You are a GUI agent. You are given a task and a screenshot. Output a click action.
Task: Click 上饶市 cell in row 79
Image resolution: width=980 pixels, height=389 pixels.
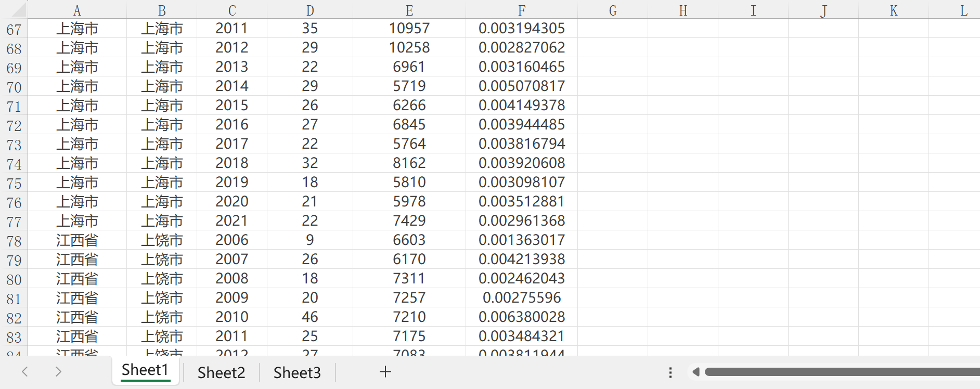[162, 259]
